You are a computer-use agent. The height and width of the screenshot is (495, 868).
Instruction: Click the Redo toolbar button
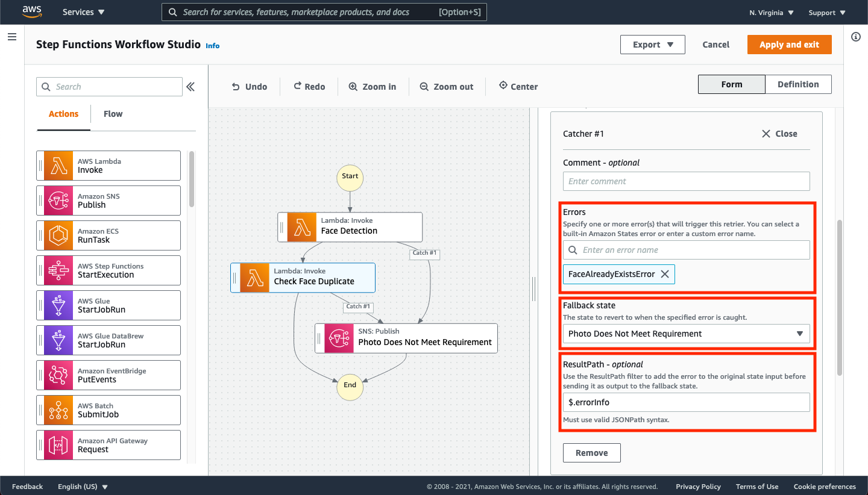coord(309,87)
